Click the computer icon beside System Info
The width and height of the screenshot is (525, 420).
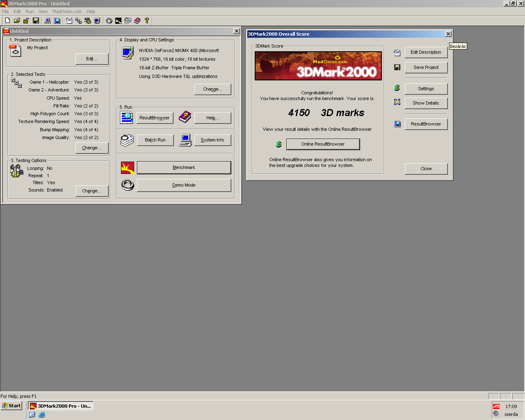click(x=185, y=140)
